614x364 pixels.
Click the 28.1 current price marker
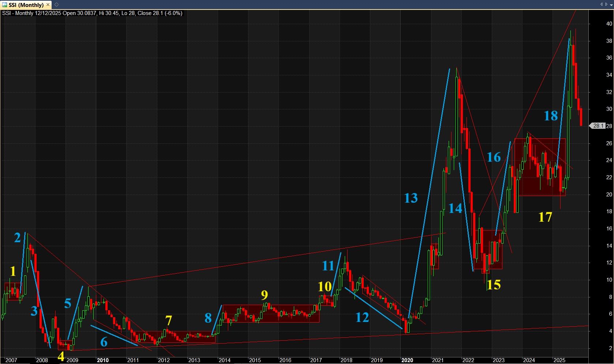click(598, 126)
